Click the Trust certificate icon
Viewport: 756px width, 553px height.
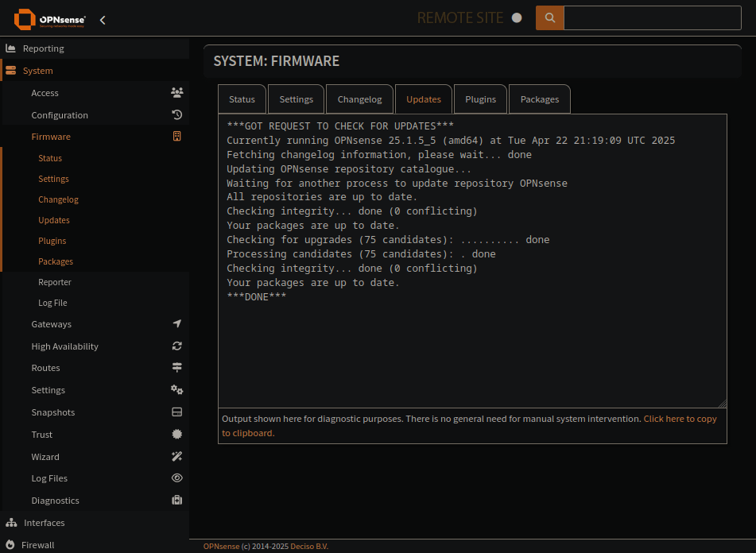[177, 434]
